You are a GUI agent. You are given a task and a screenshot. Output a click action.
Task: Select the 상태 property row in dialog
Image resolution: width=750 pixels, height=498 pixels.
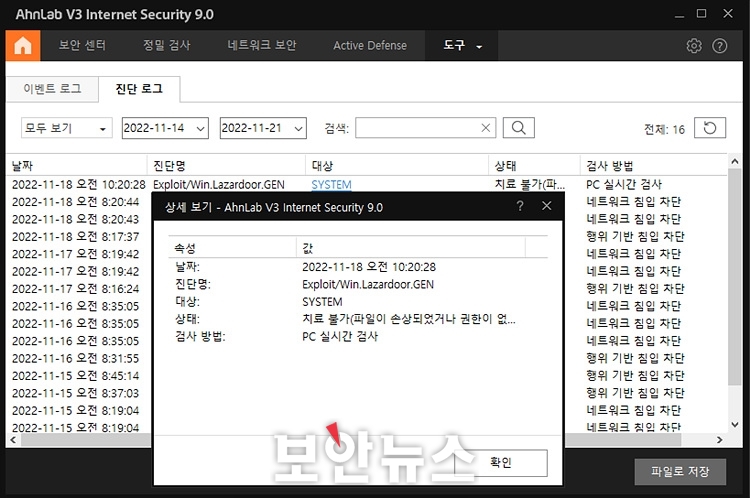pos(358,319)
